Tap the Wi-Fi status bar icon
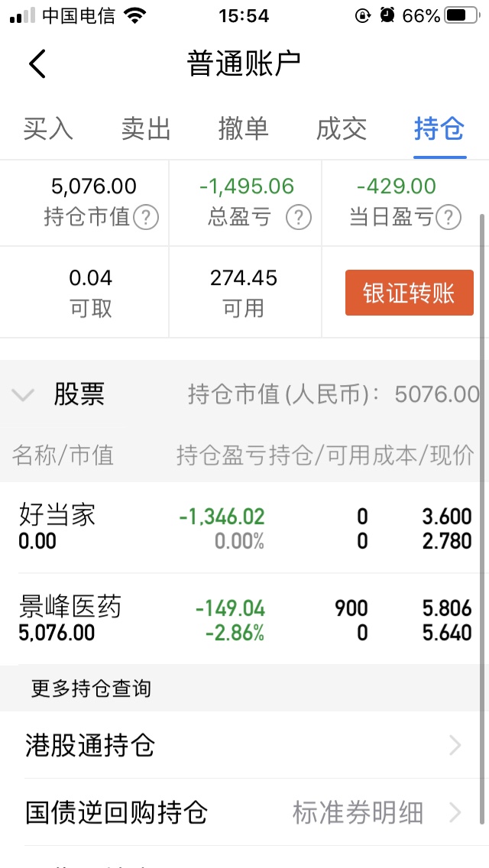Screen dimensions: 489x868 pyautogui.click(x=135, y=16)
